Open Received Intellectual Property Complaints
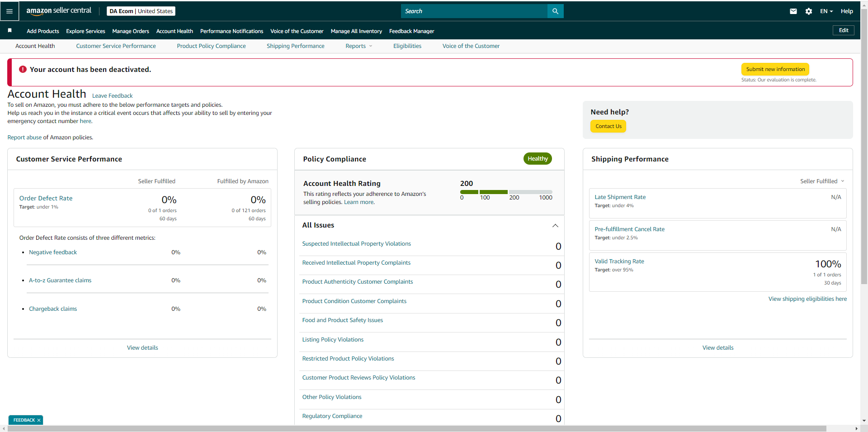 356,263
